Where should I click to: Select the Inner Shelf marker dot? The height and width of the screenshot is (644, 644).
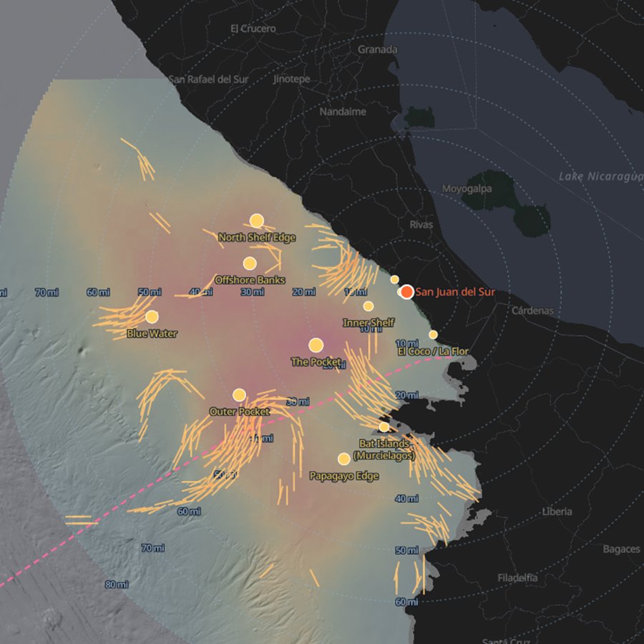click(369, 306)
